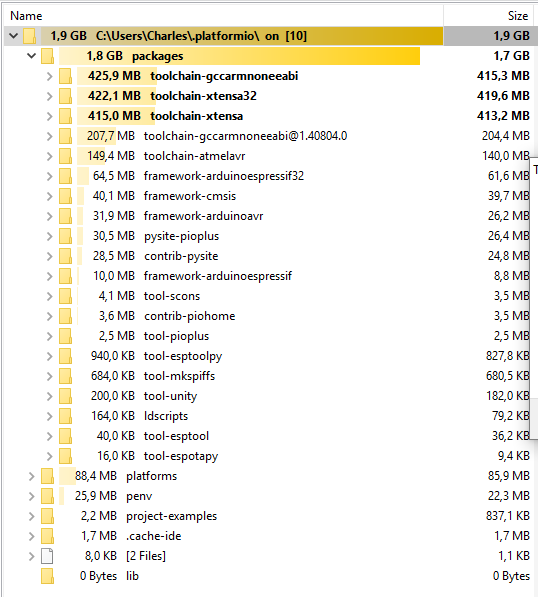Image resolution: width=538 pixels, height=597 pixels.
Task: Expand the tool-espotapy folder
Action: 49,456
